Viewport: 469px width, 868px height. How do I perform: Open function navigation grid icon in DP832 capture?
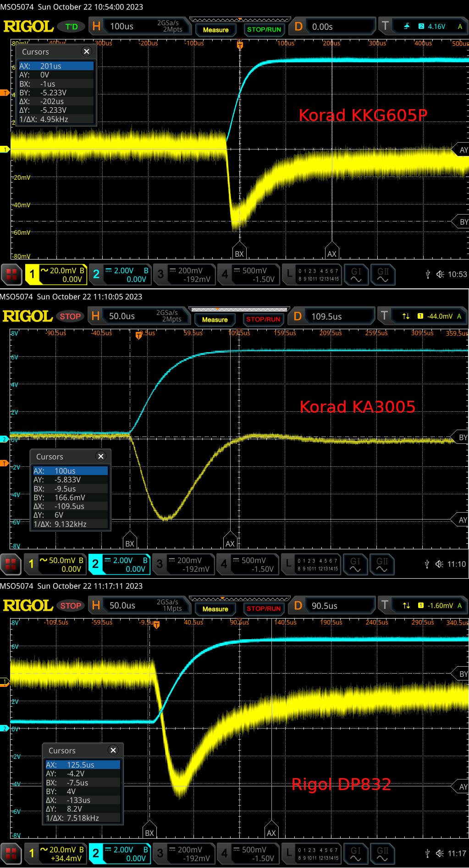(11, 853)
